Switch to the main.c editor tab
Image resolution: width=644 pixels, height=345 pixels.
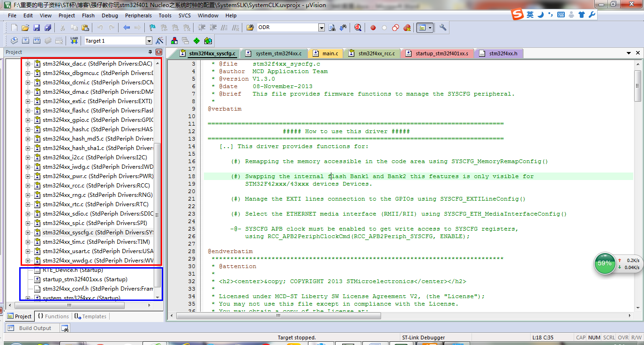click(325, 53)
